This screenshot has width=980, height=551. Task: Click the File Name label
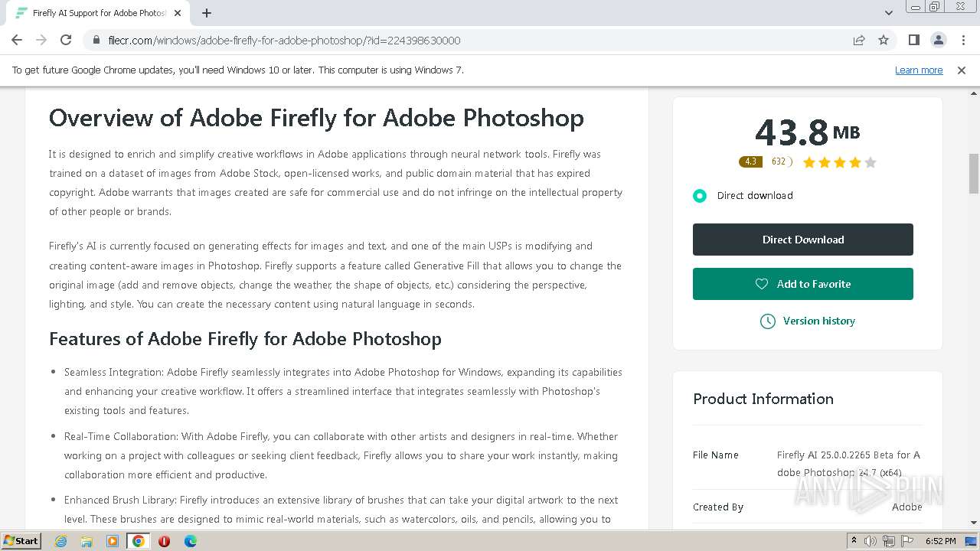(x=716, y=455)
